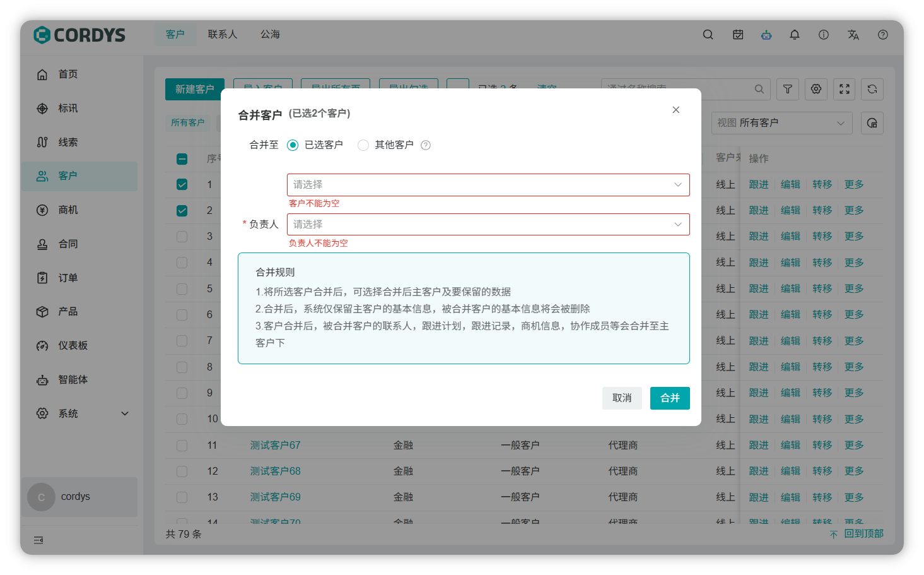Select the 已选客户 radio option
Viewport: 924px width, 575px height.
click(293, 145)
